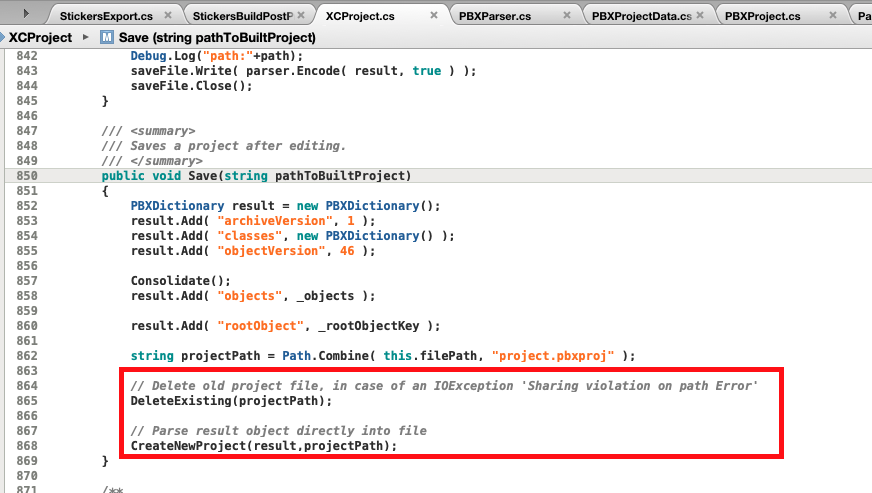Click the method icon beside Save
The width and height of the screenshot is (872, 493).
107,37
